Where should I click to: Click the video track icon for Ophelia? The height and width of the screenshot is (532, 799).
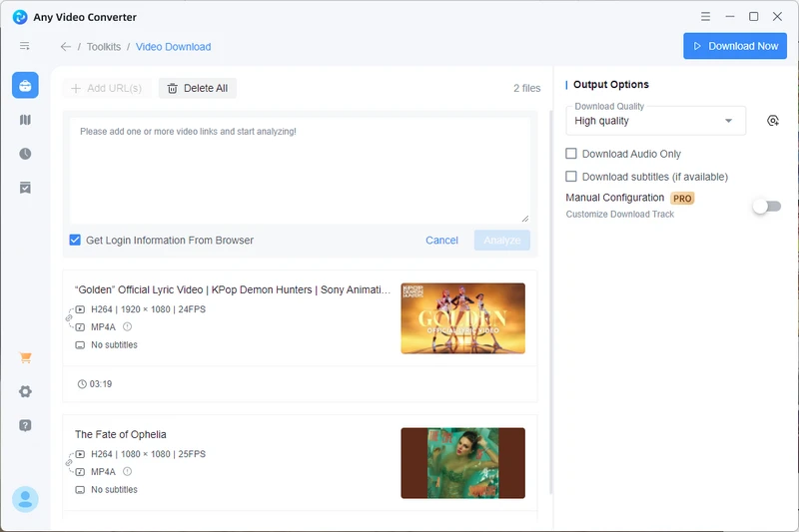pos(80,454)
